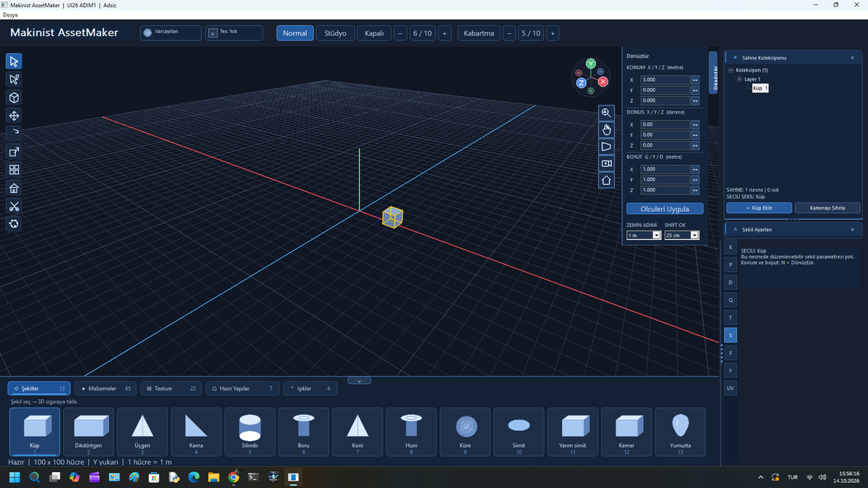Open the Dosya menu
The height and width of the screenshot is (488, 868).
coord(10,14)
